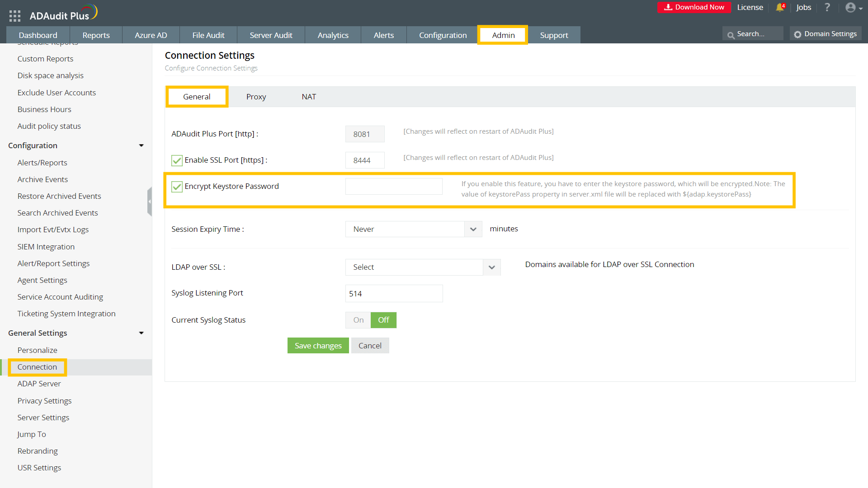Open the LDAP over SSL domain selector
Screen dimensions: 868x488
tap(491, 267)
